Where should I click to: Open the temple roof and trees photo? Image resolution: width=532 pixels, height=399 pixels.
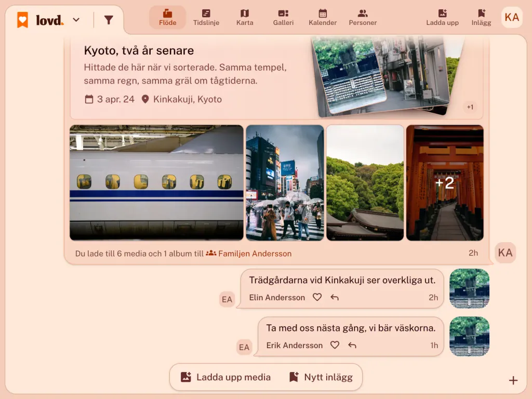(x=365, y=183)
